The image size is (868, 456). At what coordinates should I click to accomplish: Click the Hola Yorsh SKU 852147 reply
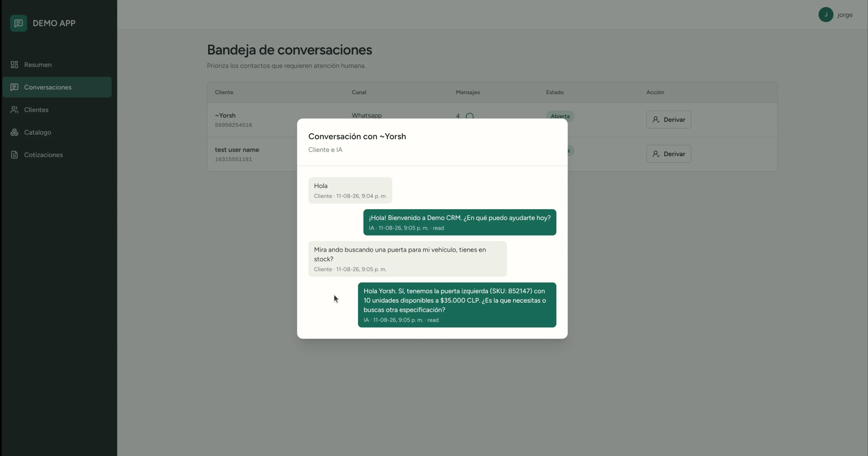pyautogui.click(x=457, y=305)
